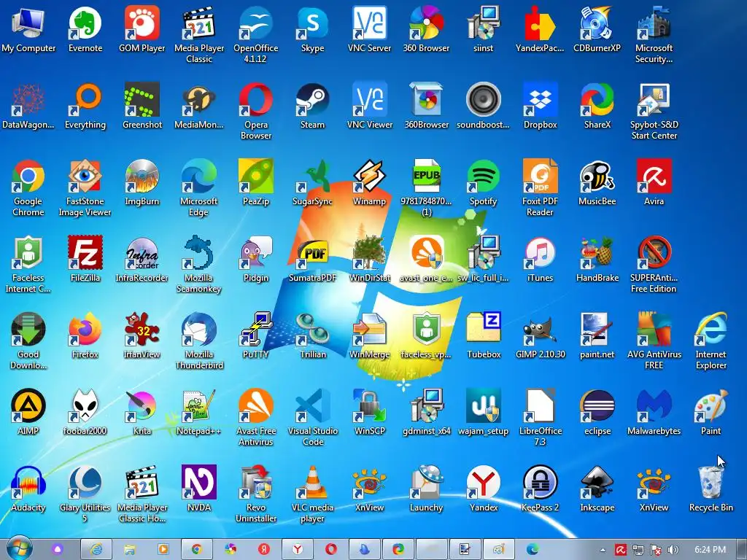Select the Everything search shortcut
747x560 pixels.
point(85,106)
